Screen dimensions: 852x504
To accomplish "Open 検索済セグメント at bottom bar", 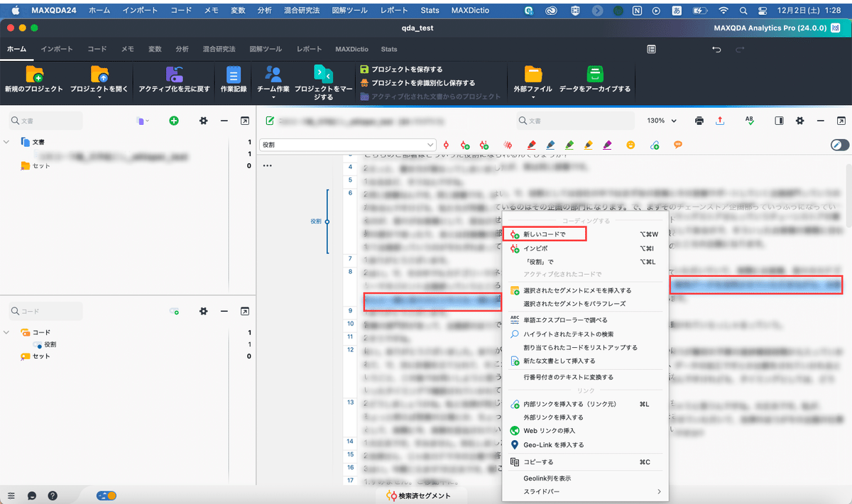I will (418, 495).
